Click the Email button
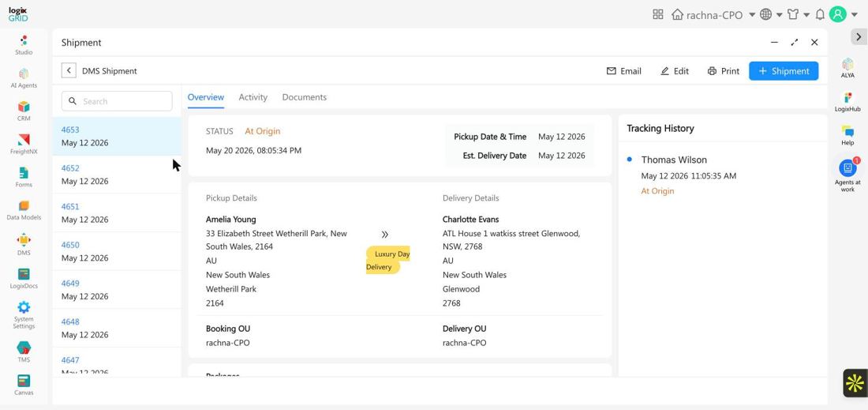 624,71
